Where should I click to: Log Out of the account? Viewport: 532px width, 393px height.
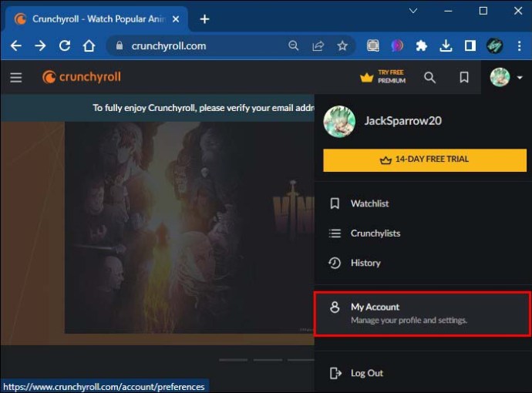point(366,373)
